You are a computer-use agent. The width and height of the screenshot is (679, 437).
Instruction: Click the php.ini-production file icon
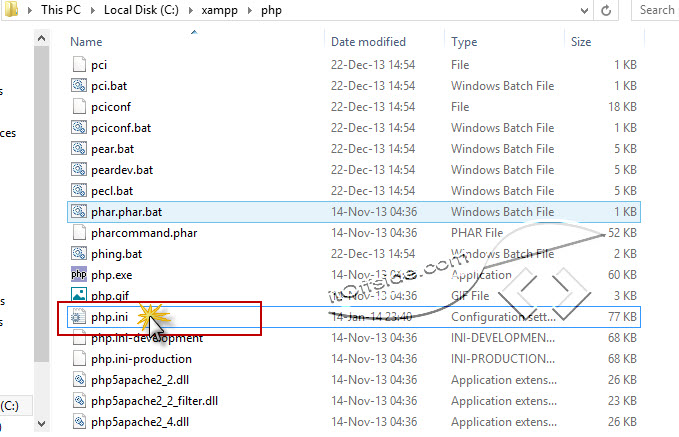coord(79,359)
